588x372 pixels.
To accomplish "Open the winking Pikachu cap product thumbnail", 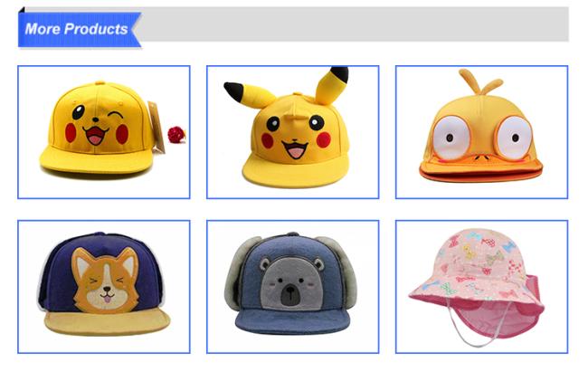I will [x=104, y=132].
